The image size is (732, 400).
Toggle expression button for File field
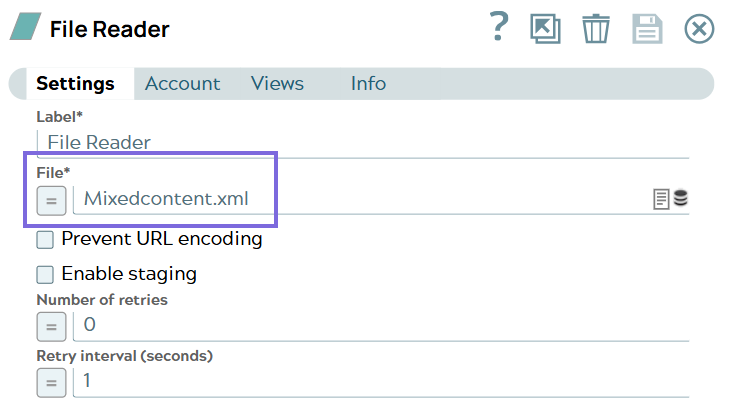pyautogui.click(x=52, y=200)
